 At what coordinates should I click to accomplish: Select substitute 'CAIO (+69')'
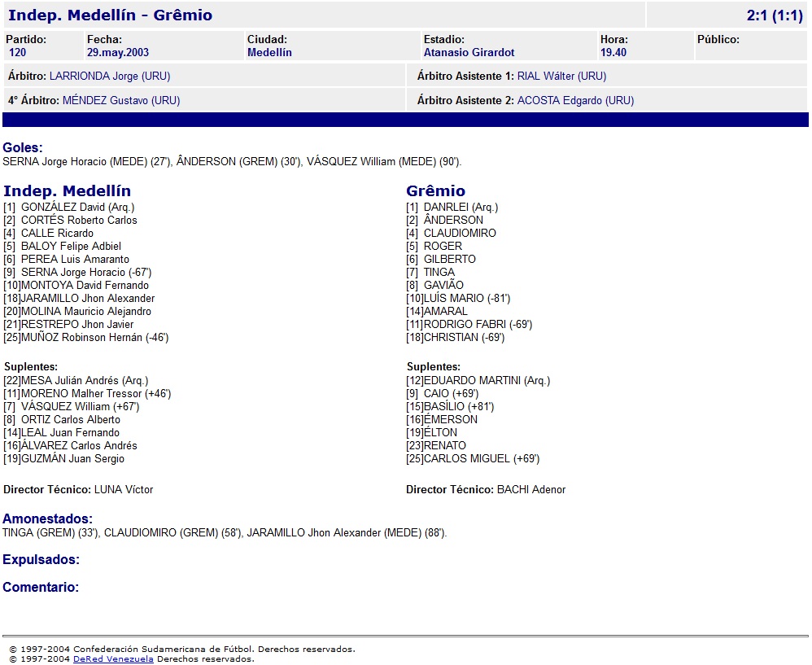(451, 394)
